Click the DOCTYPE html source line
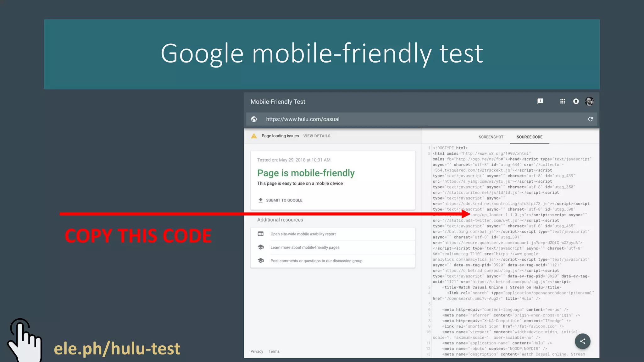Image resolution: width=644 pixels, height=362 pixels. (x=450, y=148)
